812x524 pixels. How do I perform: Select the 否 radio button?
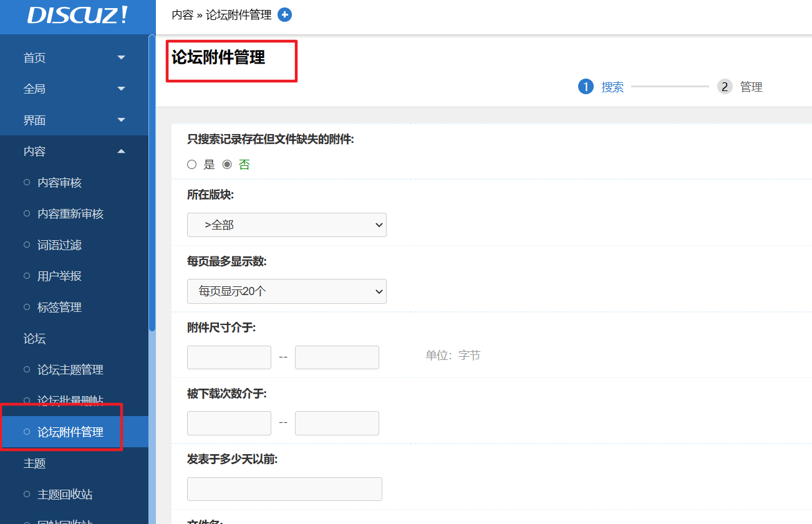tap(227, 165)
